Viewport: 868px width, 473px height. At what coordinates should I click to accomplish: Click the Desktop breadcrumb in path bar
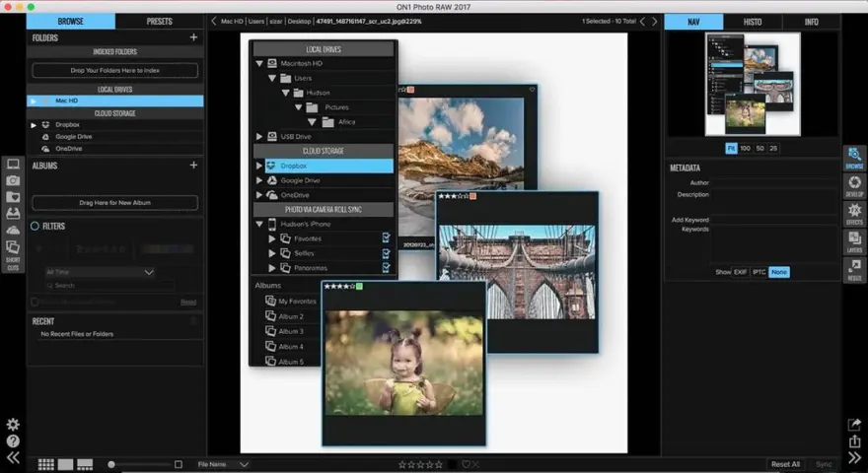click(x=299, y=22)
